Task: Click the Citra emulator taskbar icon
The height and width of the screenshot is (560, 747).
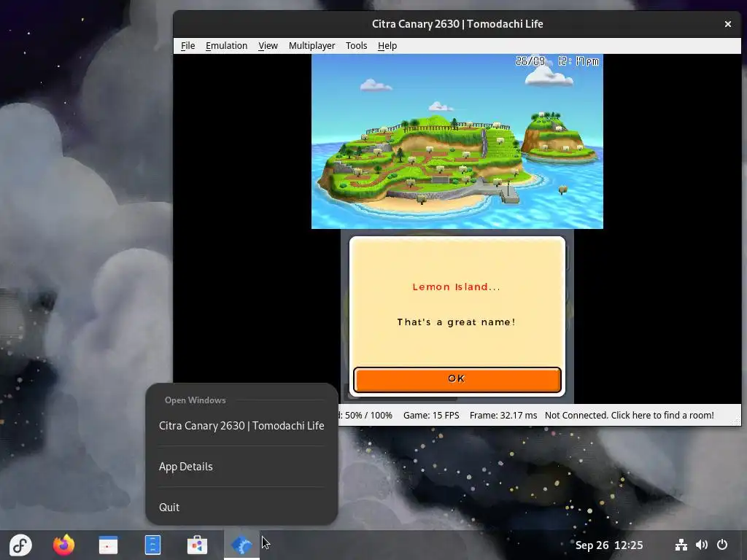Action: 241,545
